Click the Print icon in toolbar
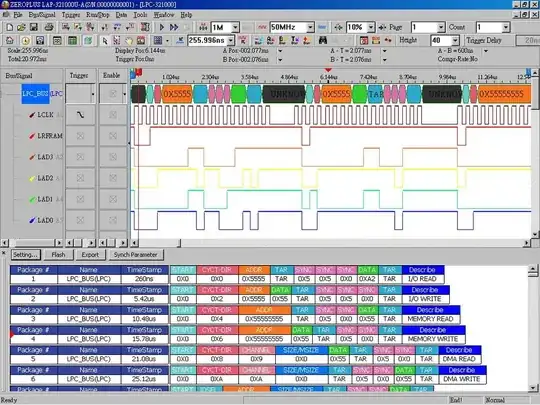Screen dimensions: 540x405 tap(49, 27)
